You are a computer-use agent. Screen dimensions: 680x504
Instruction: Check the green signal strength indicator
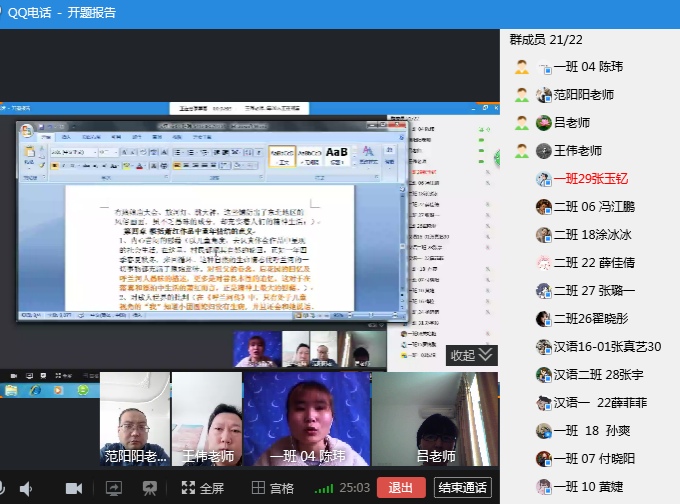324,488
